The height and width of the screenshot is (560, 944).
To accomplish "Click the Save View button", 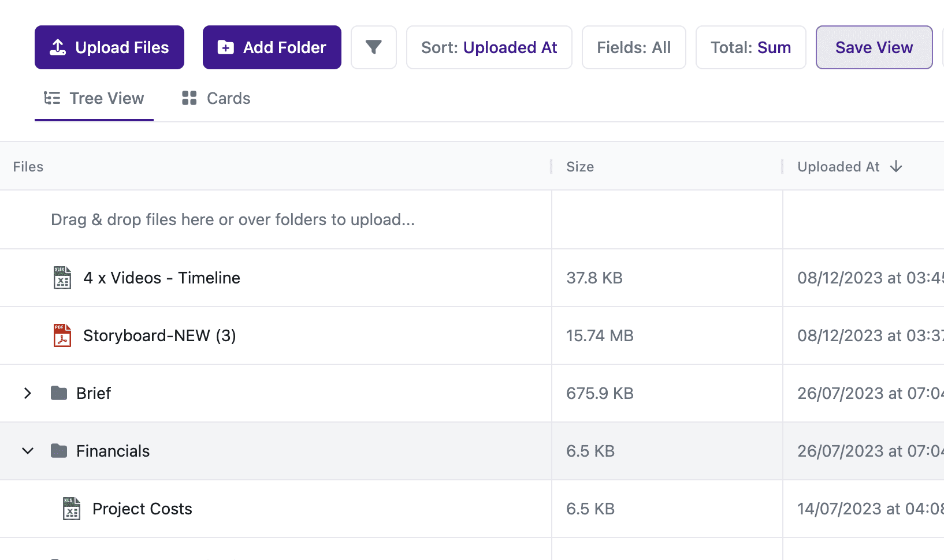I will pos(874,47).
